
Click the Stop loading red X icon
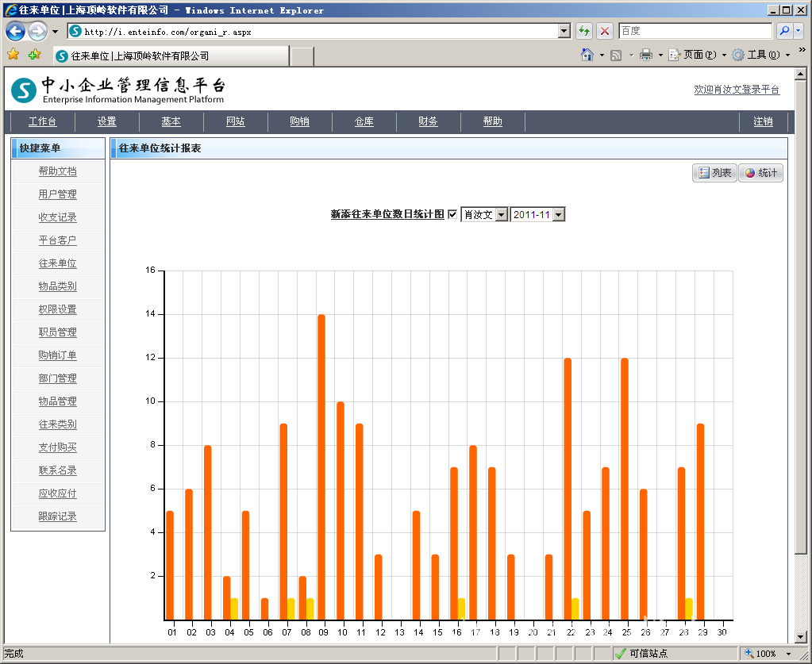pos(605,31)
